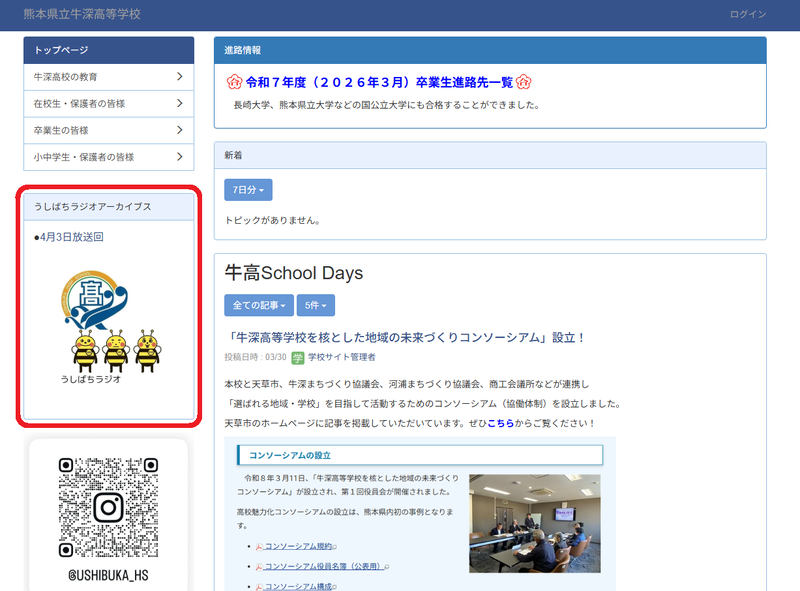Select the トップページ menu item

pyautogui.click(x=108, y=50)
